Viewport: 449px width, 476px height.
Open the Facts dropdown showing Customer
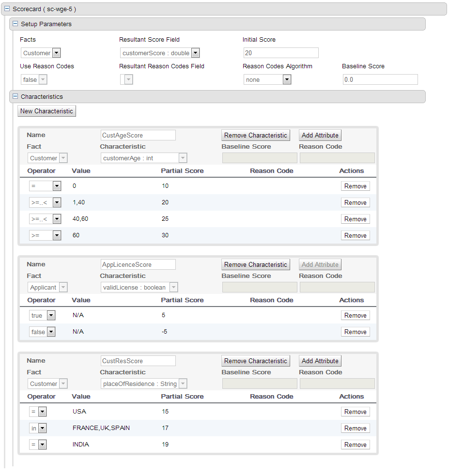coord(56,53)
